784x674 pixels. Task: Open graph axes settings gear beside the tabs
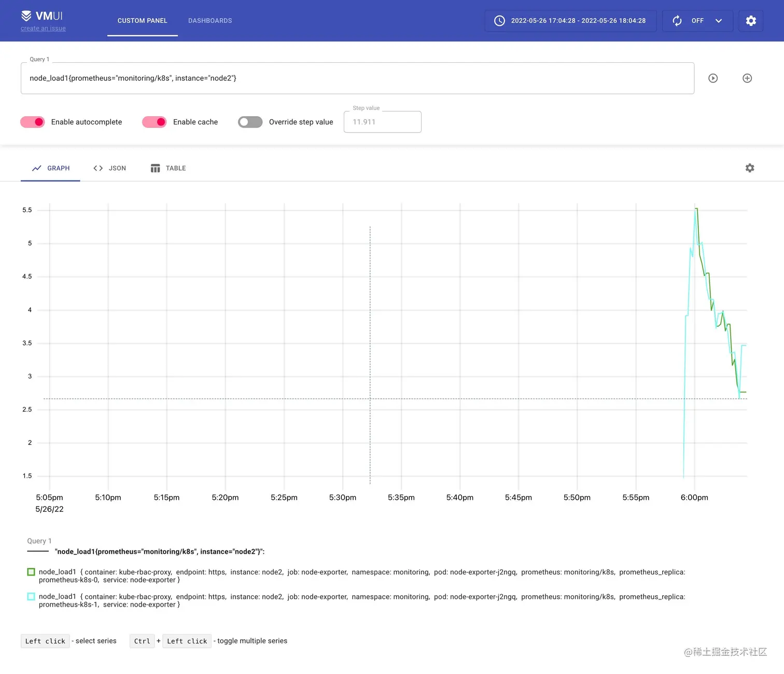pos(750,168)
